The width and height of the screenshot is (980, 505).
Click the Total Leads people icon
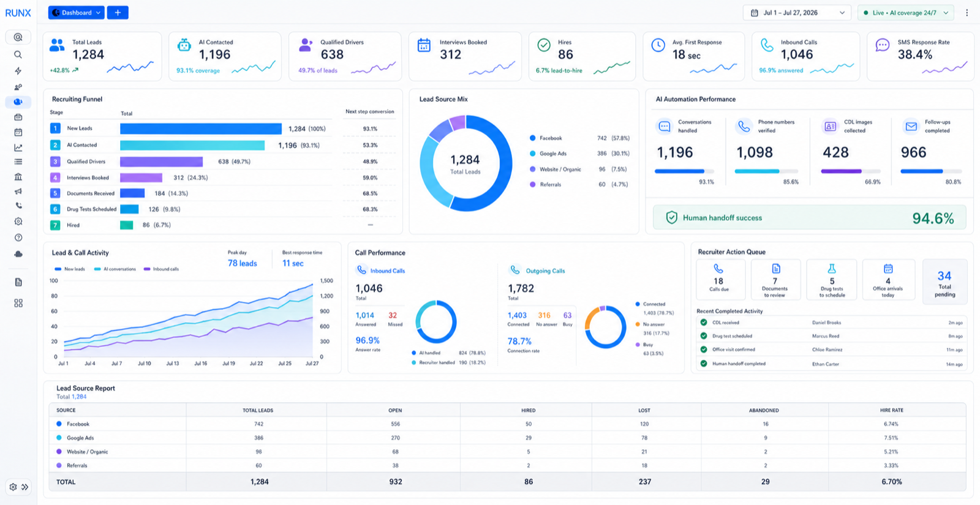click(x=57, y=45)
